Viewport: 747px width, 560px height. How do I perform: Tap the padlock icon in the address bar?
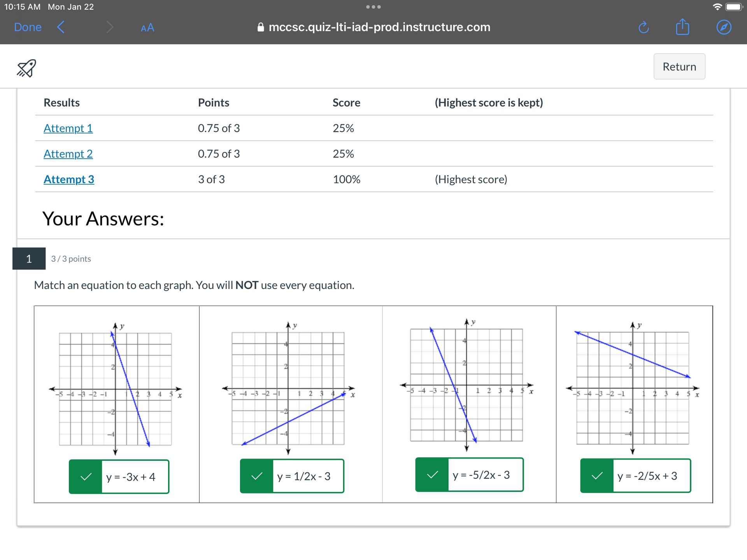[261, 27]
